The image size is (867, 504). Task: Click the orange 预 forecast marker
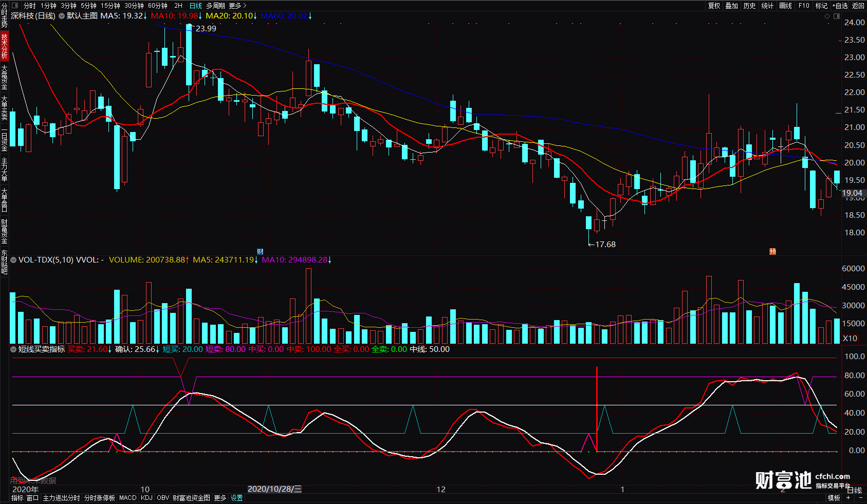coord(772,251)
